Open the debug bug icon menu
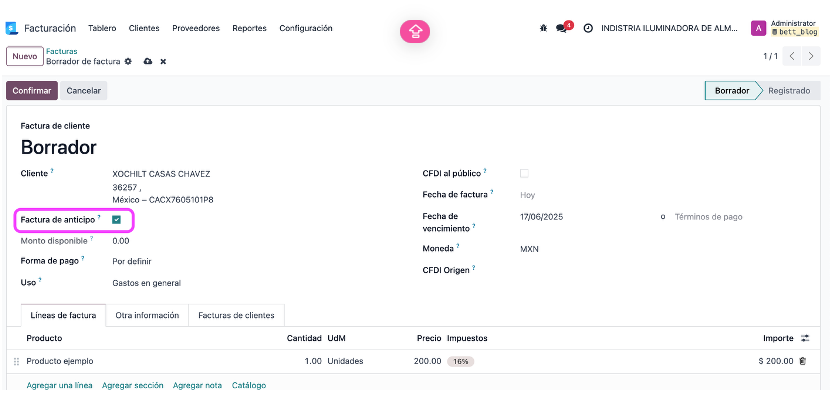The height and width of the screenshot is (394, 831). [543, 28]
